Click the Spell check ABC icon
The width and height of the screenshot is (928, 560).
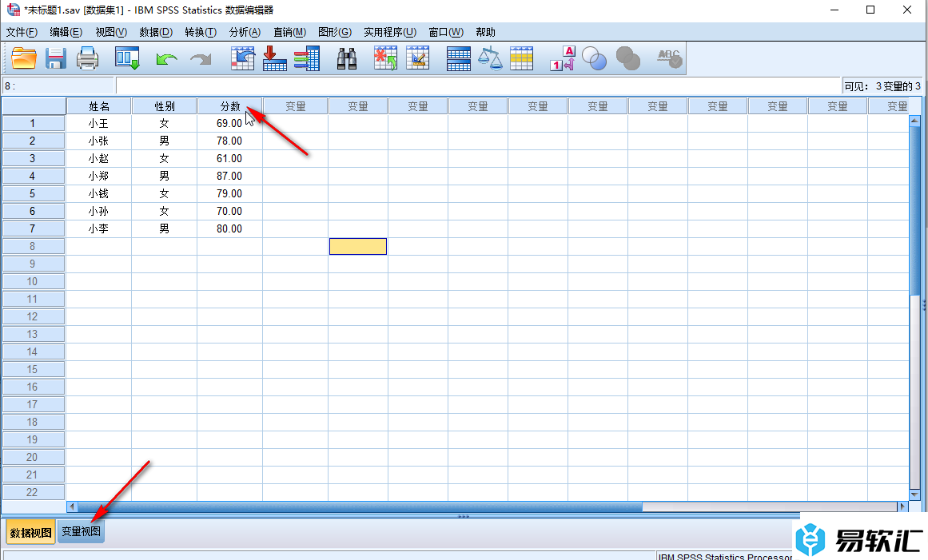click(669, 58)
